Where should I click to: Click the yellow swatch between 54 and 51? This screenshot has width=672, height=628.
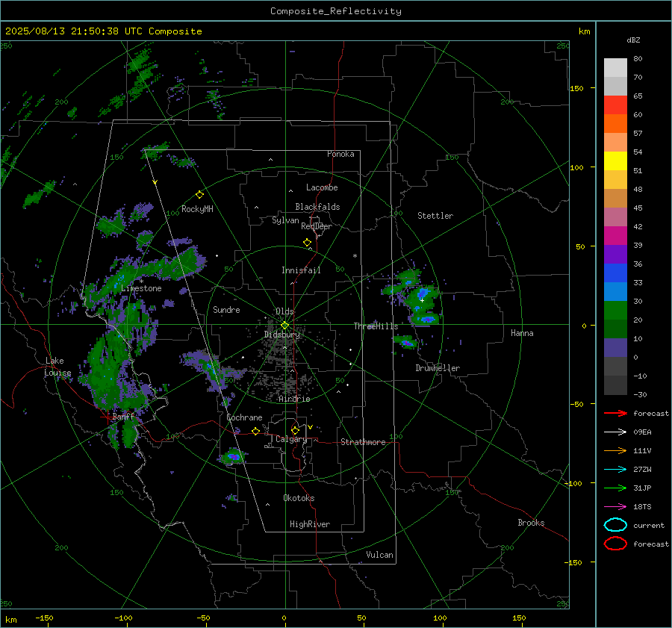[x=615, y=161]
